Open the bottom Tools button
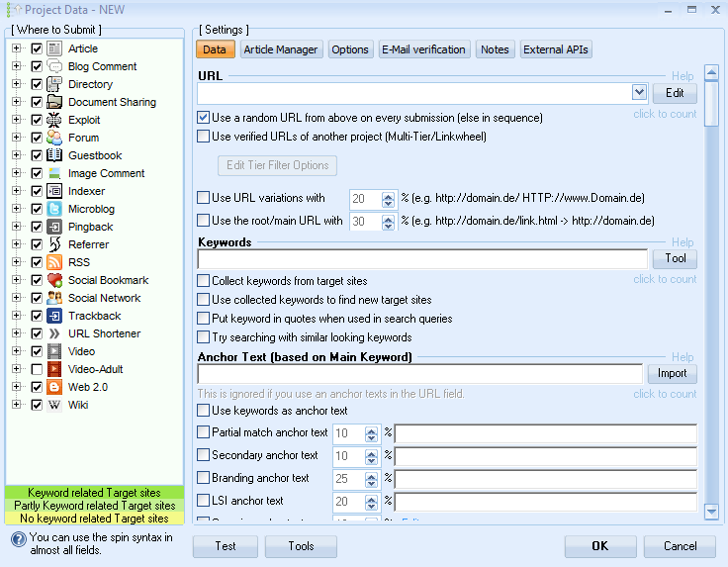 point(301,546)
